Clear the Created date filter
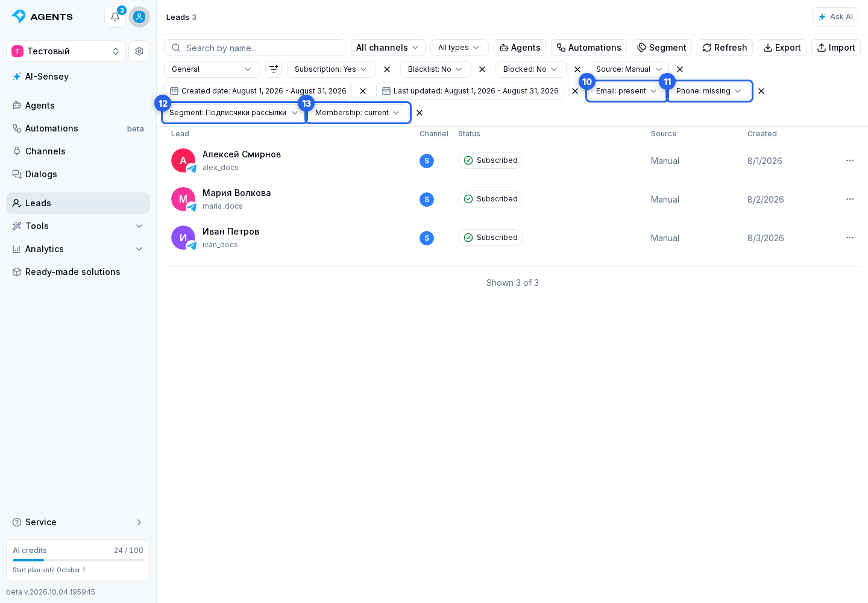The width and height of the screenshot is (868, 603). 363,91
